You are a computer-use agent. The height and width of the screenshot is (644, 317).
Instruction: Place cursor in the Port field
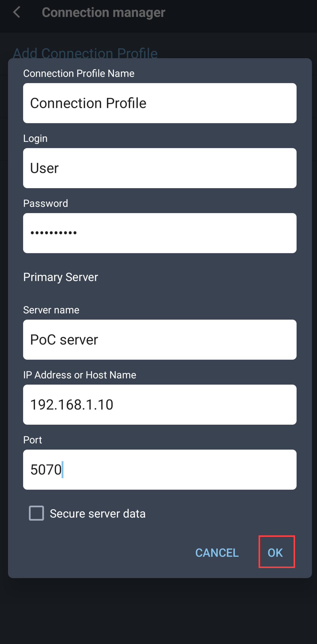[160, 469]
